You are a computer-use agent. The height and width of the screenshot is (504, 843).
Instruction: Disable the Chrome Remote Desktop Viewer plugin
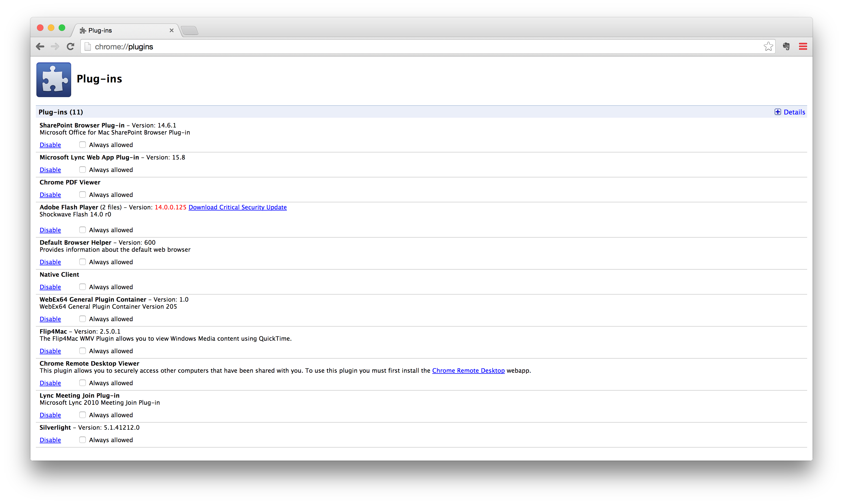[49, 383]
